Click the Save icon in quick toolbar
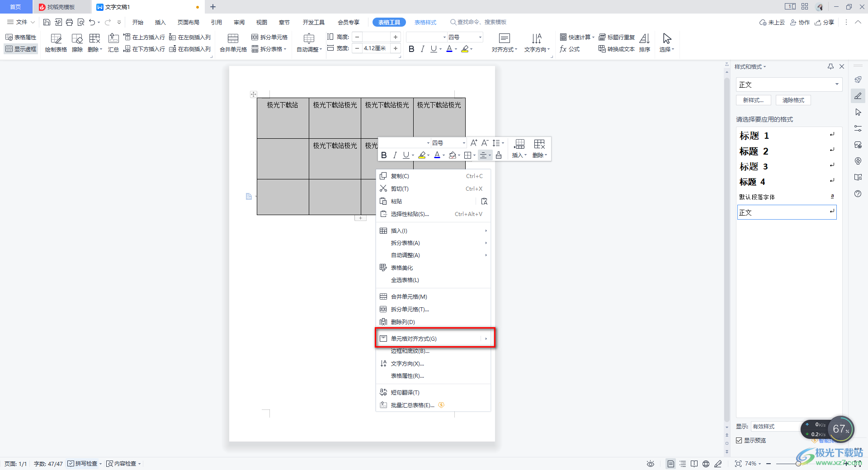Viewport: 868px width, 470px height. (47, 22)
